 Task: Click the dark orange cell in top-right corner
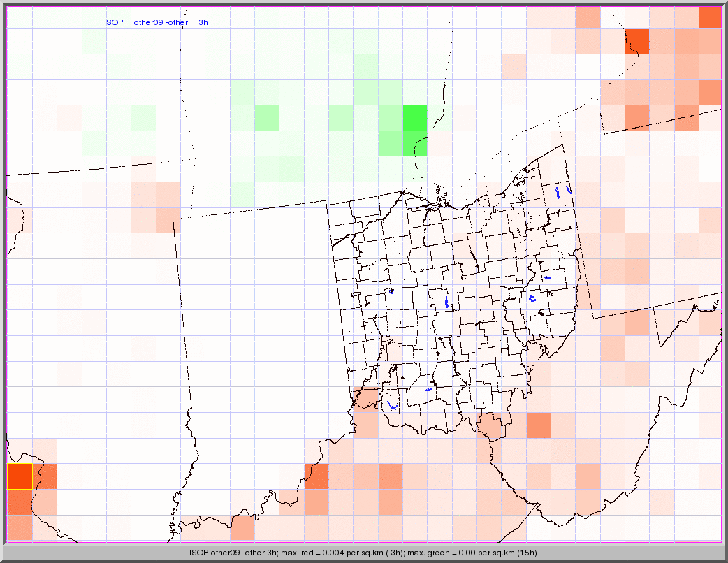(x=710, y=17)
